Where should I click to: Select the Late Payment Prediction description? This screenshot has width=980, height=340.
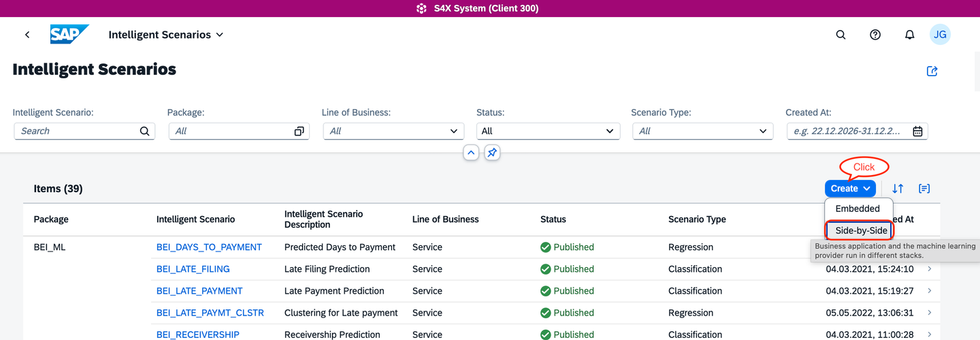(x=334, y=291)
